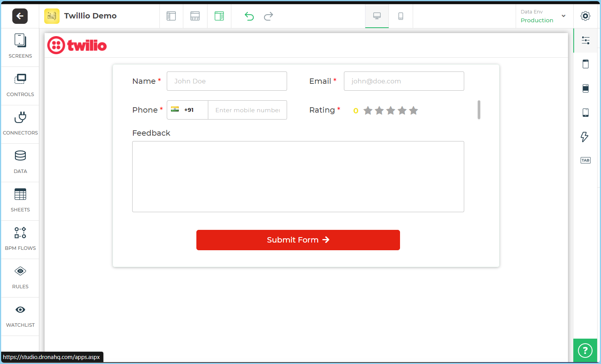This screenshot has height=364, width=601.
Task: Click the undo arrow in the toolbar
Action: point(249,16)
